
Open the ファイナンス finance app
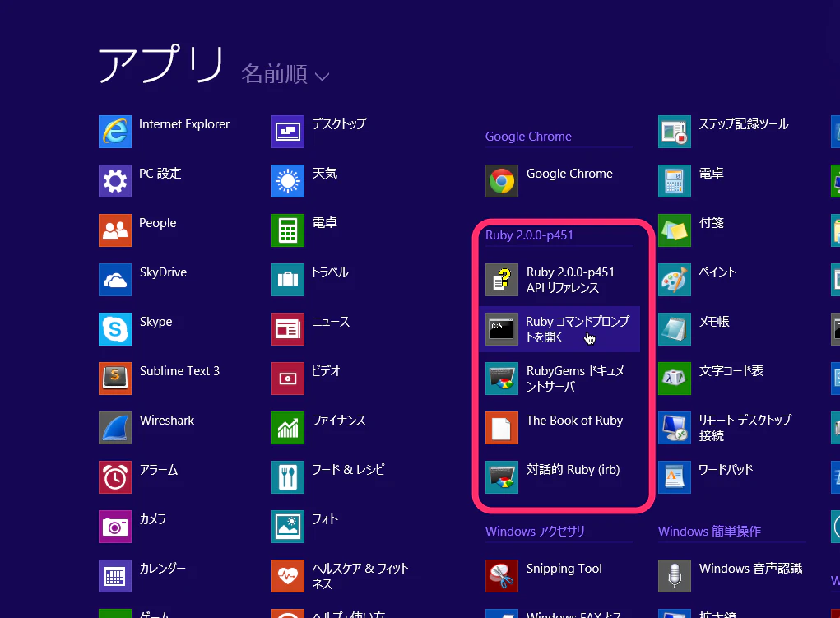pyautogui.click(x=318, y=428)
